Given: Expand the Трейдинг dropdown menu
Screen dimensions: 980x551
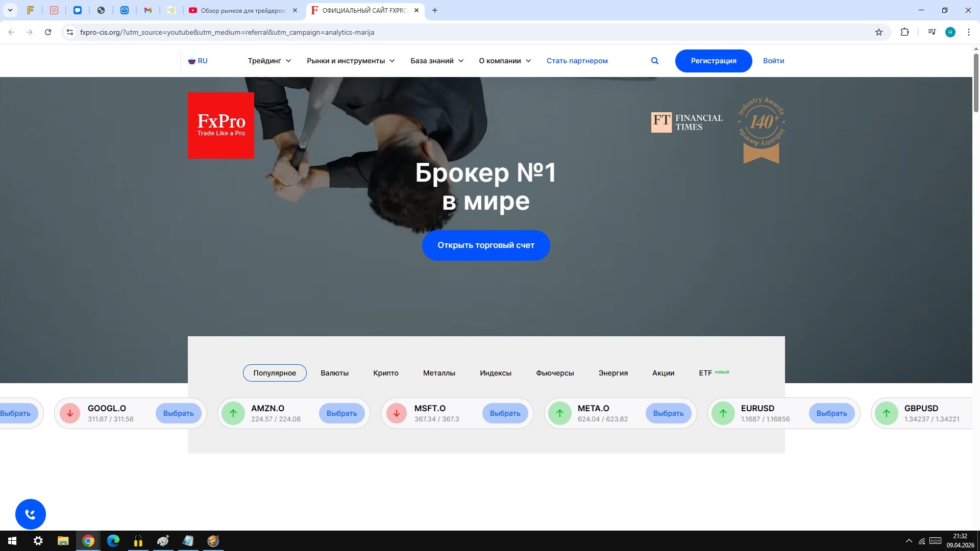Looking at the screenshot, I should point(269,61).
